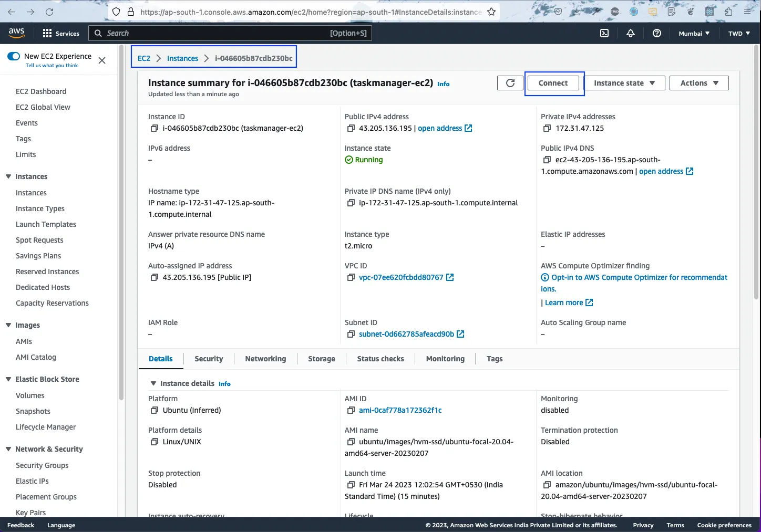Open Key Pairs in the sidebar
This screenshot has width=761, height=532.
pyautogui.click(x=30, y=513)
